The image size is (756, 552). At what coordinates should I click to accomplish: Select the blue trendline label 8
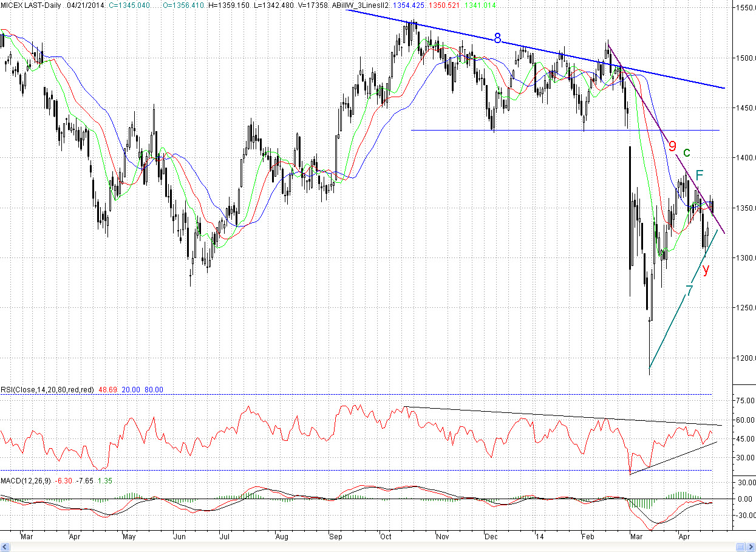point(497,38)
